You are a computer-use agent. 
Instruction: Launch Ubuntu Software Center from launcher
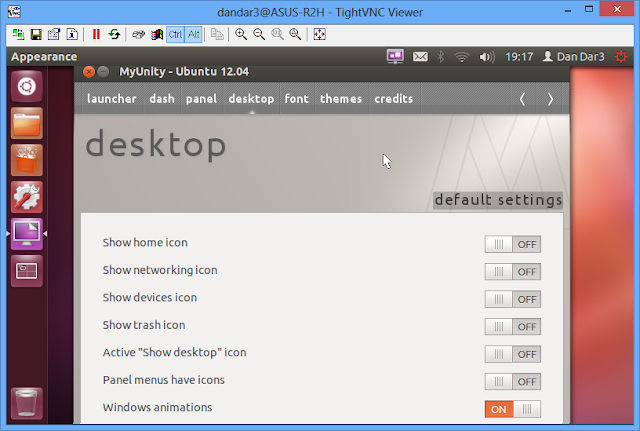27,160
